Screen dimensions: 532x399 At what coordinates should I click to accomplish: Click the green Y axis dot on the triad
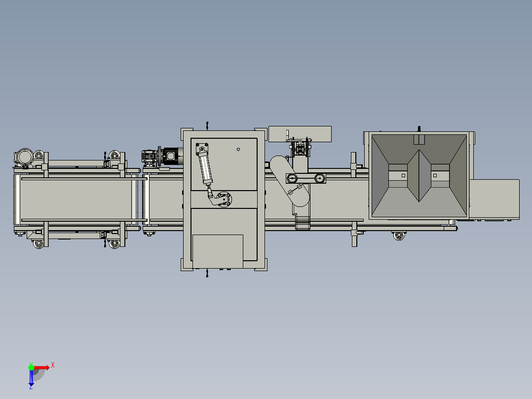click(x=31, y=367)
